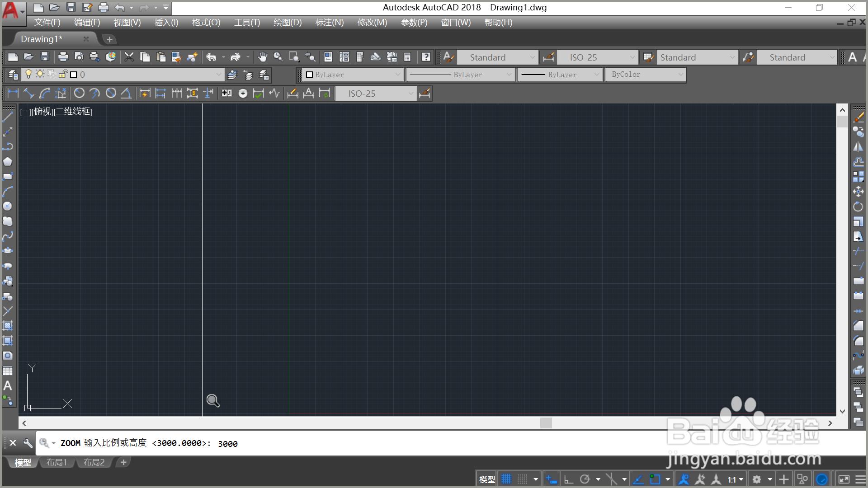Image resolution: width=868 pixels, height=488 pixels.
Task: Click the 模型 status bar button
Action: (x=487, y=479)
